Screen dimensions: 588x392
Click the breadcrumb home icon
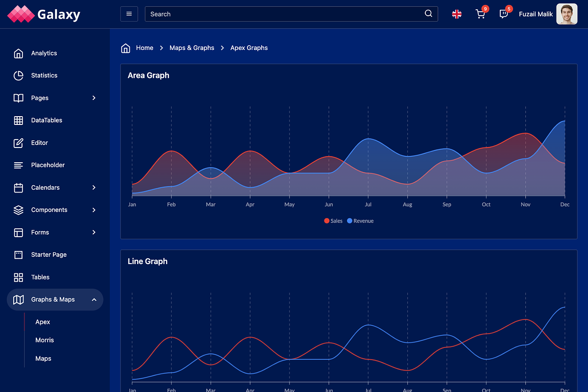point(125,48)
